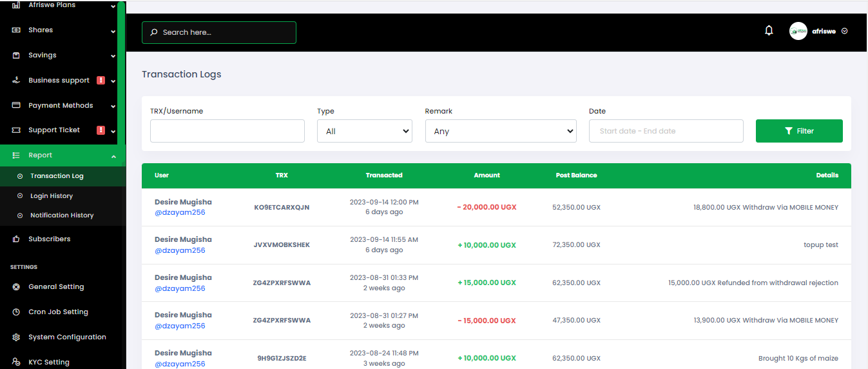868x369 pixels.
Task: Click the Business support hand icon
Action: [16, 81]
